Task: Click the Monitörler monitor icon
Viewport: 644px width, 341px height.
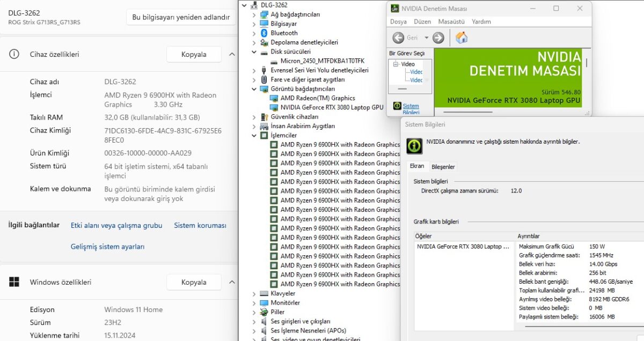Action: click(264, 302)
